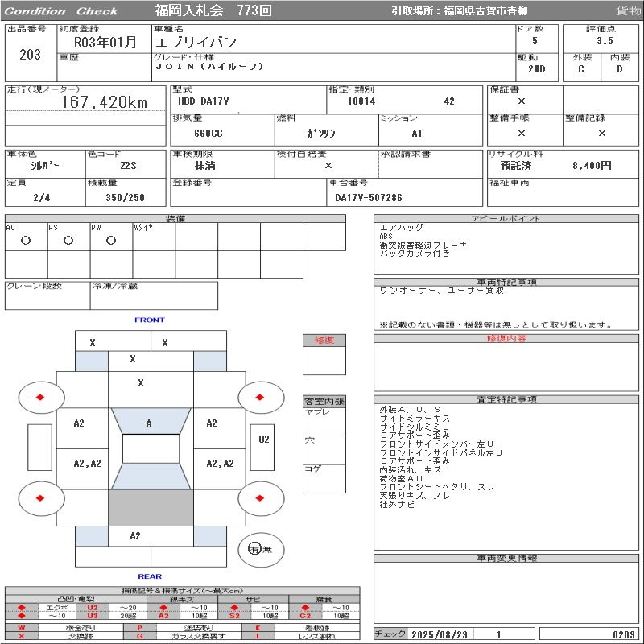Image resolution: width=644 pixels, height=644 pixels.
Task: Click the red K legend symbol for 看板跡
Action: coord(258,628)
